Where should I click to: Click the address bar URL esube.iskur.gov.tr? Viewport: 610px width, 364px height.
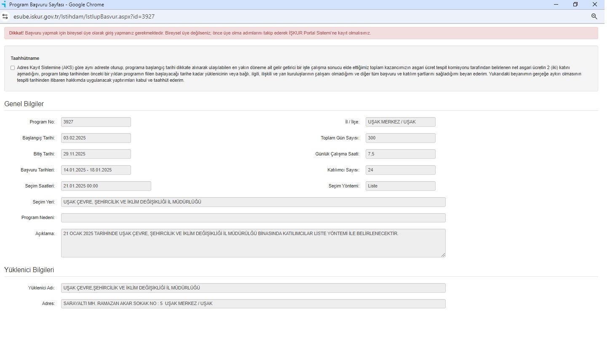coord(84,16)
